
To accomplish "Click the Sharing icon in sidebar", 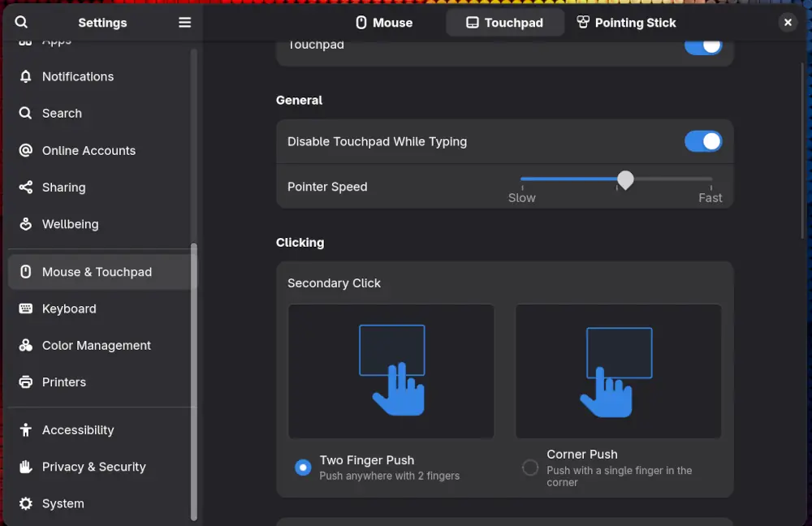I will 25,188.
